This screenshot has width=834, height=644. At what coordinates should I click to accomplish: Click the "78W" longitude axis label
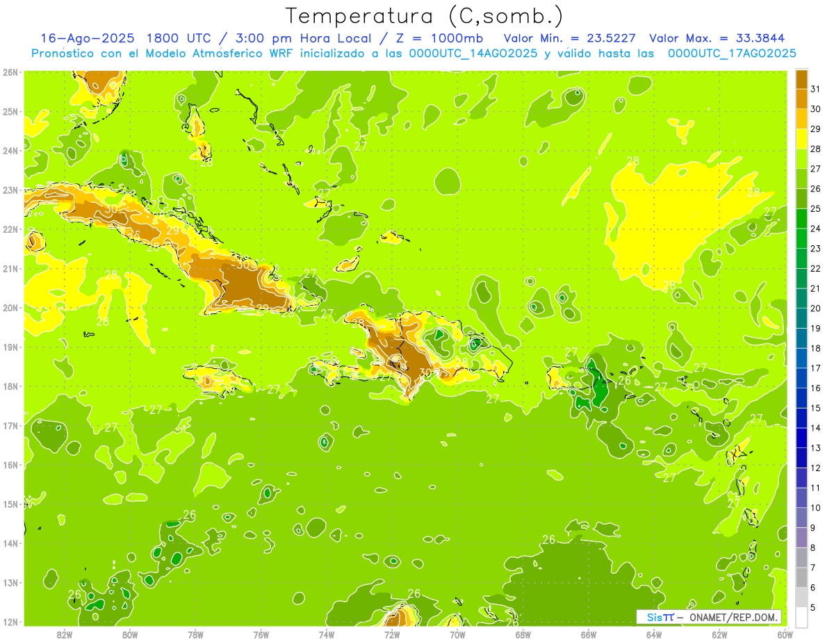[195, 634]
